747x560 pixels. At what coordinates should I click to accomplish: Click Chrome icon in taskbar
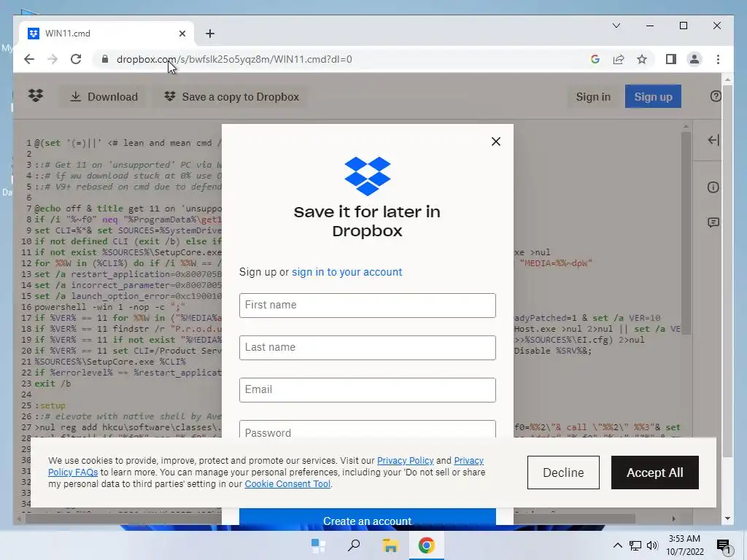click(426, 545)
